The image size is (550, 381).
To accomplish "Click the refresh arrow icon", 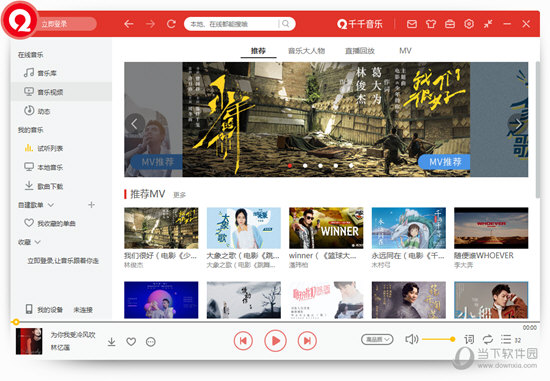I will [x=171, y=24].
